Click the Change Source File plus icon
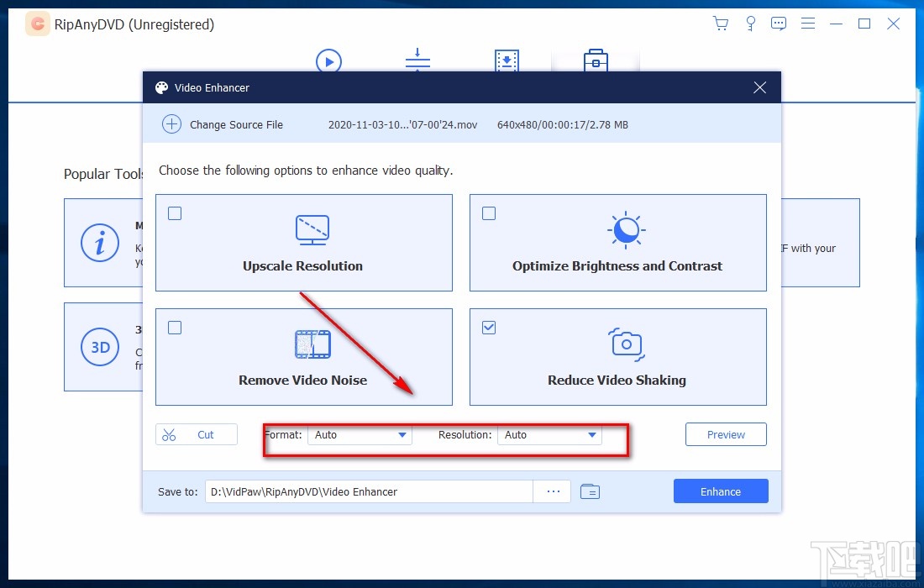Viewport: 924px width, 588px height. [171, 124]
